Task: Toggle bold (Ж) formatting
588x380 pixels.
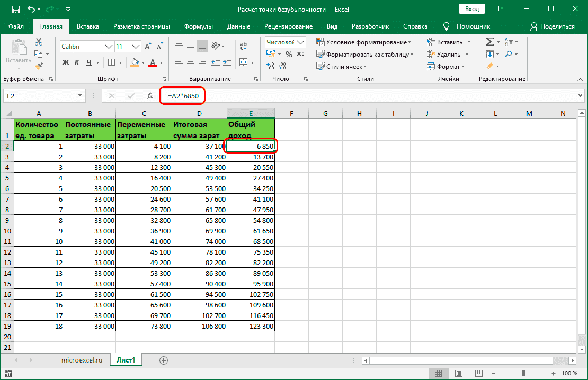Action: [x=66, y=62]
